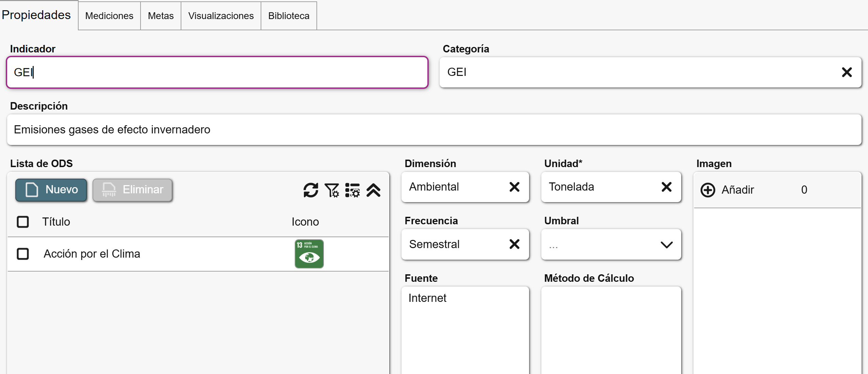
Task: Clear the Ambiental dimension selection
Action: 514,187
